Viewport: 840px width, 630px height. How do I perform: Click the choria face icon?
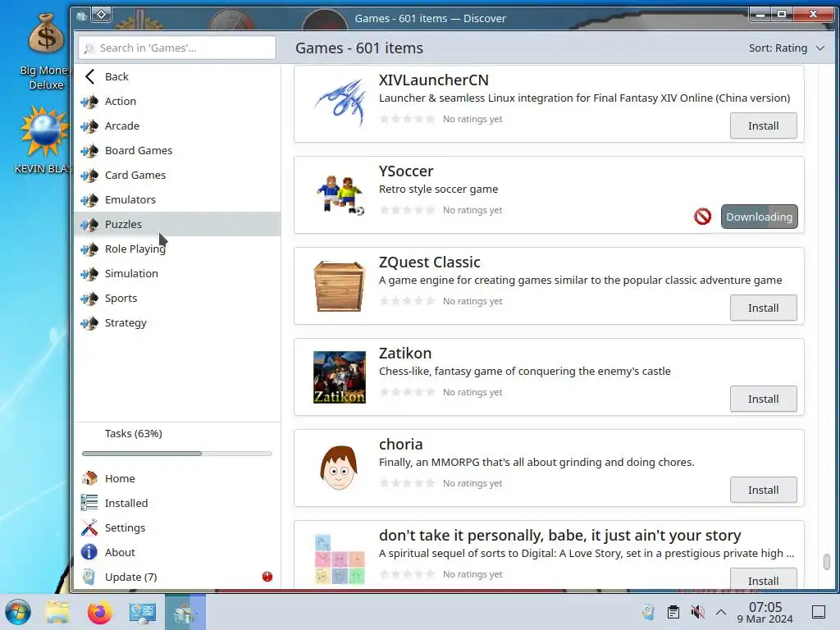(340, 468)
